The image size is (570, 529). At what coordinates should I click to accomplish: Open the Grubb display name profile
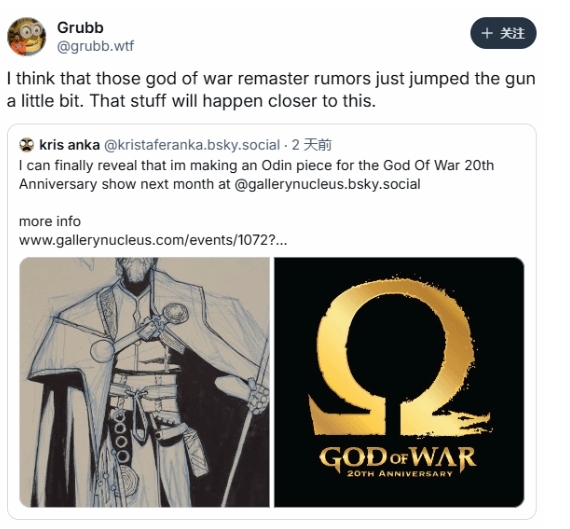80,27
